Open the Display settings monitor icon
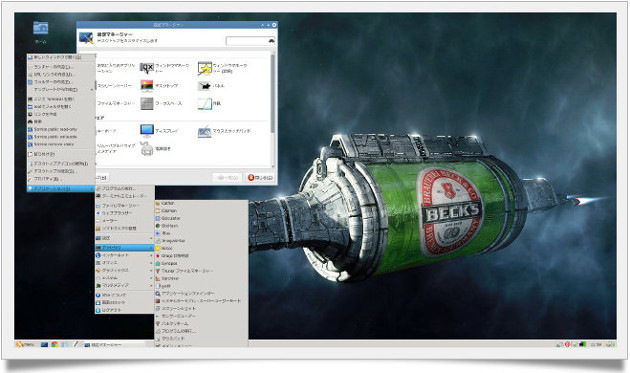Image resolution: width=630 pixels, height=373 pixels. [x=147, y=131]
